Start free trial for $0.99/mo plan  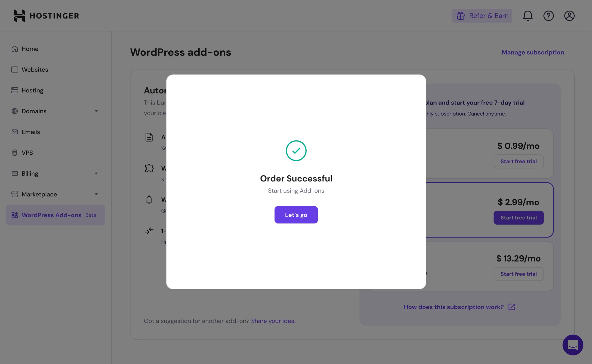518,161
